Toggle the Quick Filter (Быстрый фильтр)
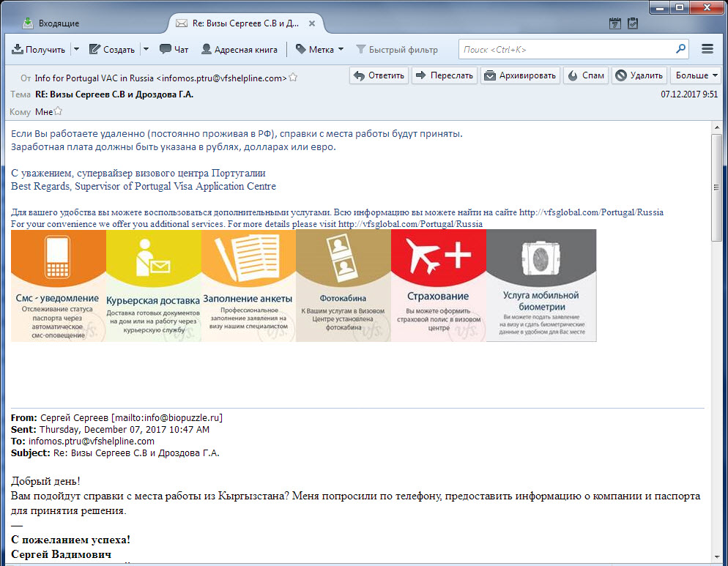Image resolution: width=728 pixels, height=566 pixels. 397,50
